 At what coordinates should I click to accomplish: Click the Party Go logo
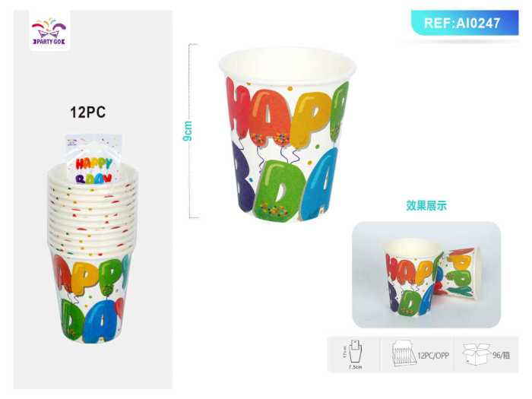click(49, 31)
